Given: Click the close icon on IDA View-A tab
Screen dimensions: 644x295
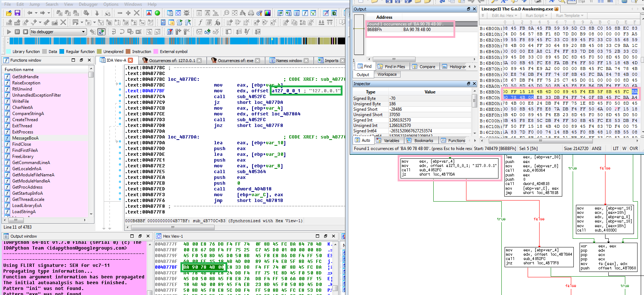Looking at the screenshot, I should [x=131, y=60].
